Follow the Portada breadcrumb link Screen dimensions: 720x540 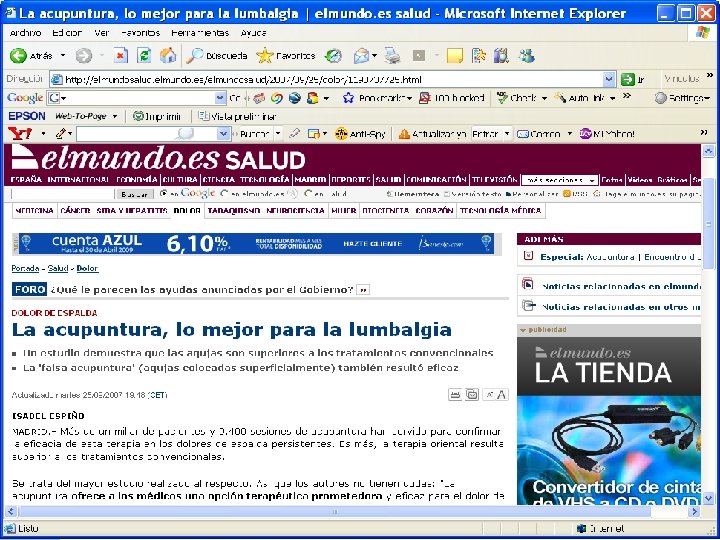[25, 268]
